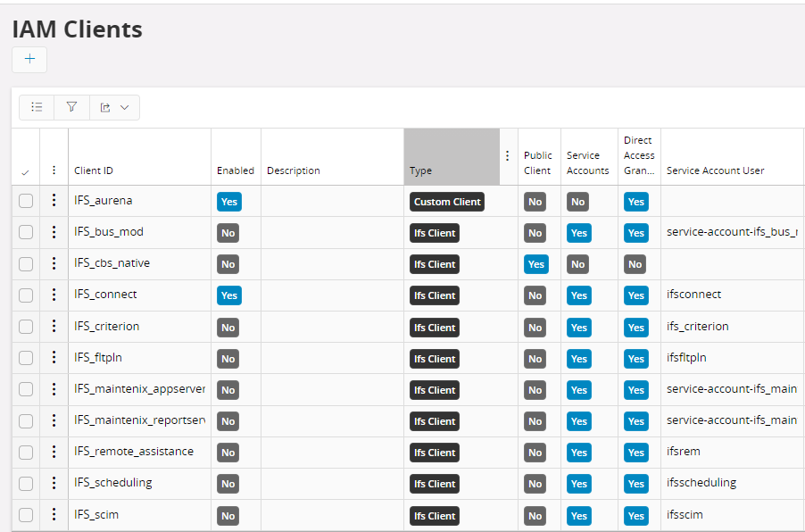The height and width of the screenshot is (532, 805).
Task: Open the row options kebab for IFS_connect
Action: pos(54,295)
